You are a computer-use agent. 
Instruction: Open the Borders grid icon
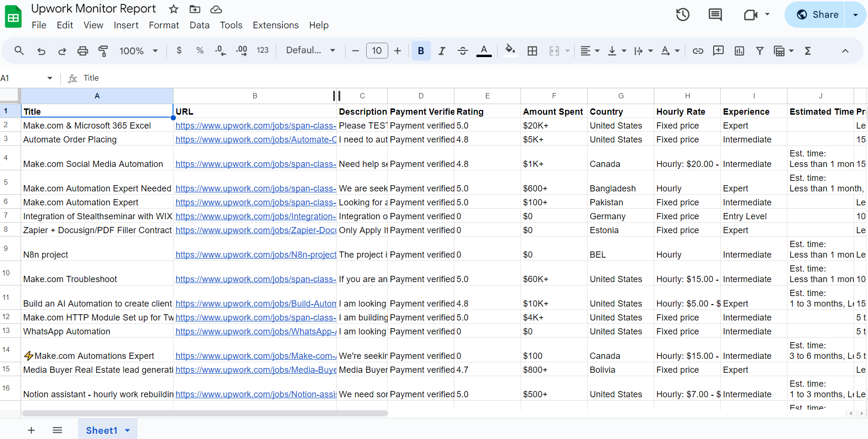532,51
